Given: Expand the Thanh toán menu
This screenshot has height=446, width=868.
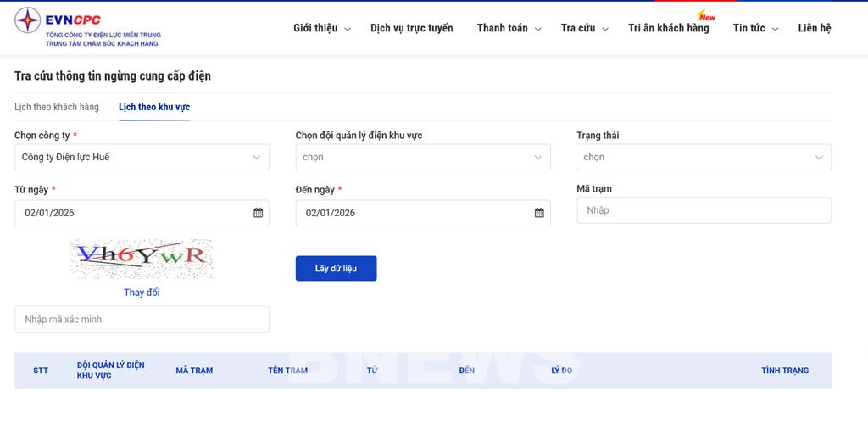Looking at the screenshot, I should [x=507, y=28].
